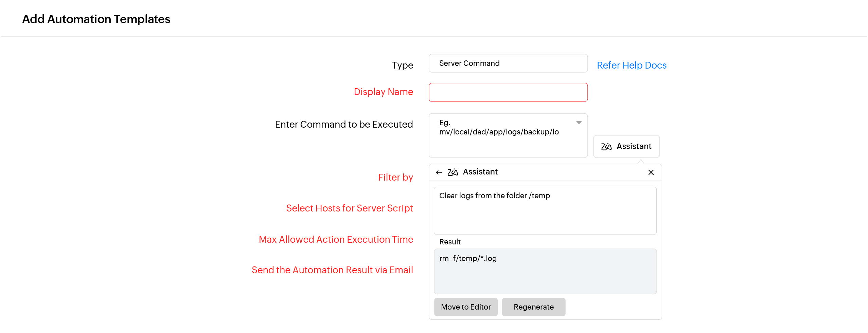
Task: Click the Result label text
Action: (x=449, y=242)
